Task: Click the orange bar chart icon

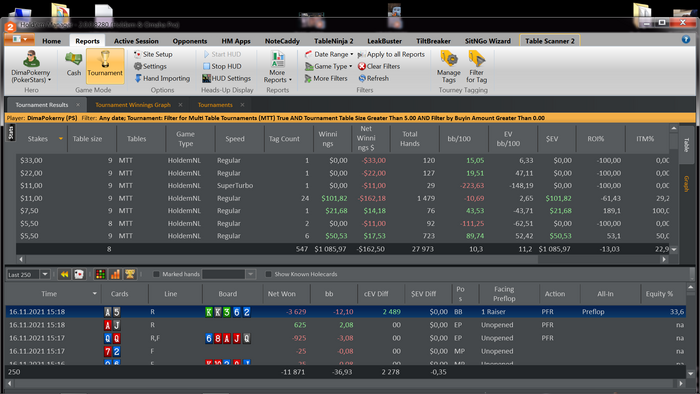Action: pyautogui.click(x=115, y=274)
